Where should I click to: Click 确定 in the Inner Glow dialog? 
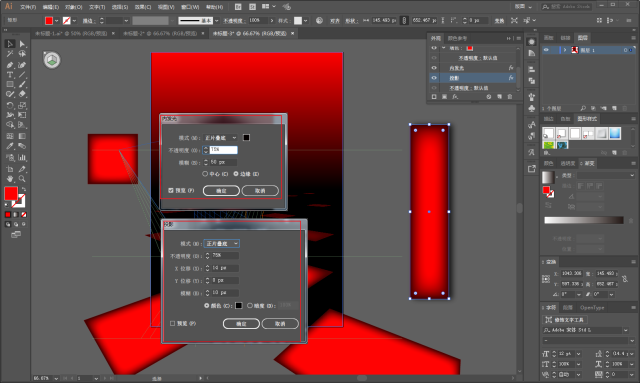[221, 191]
